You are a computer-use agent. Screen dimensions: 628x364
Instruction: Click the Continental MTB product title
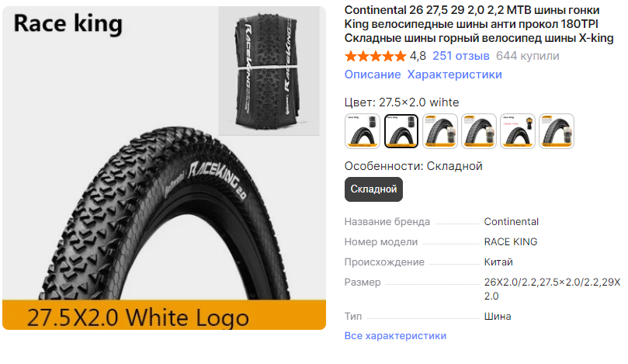pyautogui.click(x=479, y=24)
